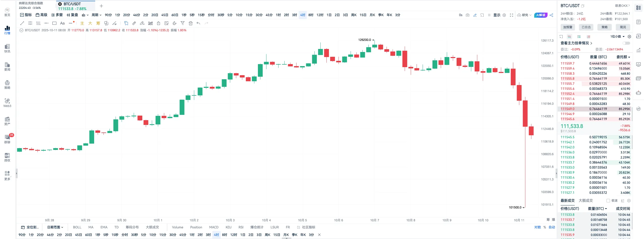Click the trash icon to delete drawings
Viewport: 644px width, 239px height.
tap(191, 23)
